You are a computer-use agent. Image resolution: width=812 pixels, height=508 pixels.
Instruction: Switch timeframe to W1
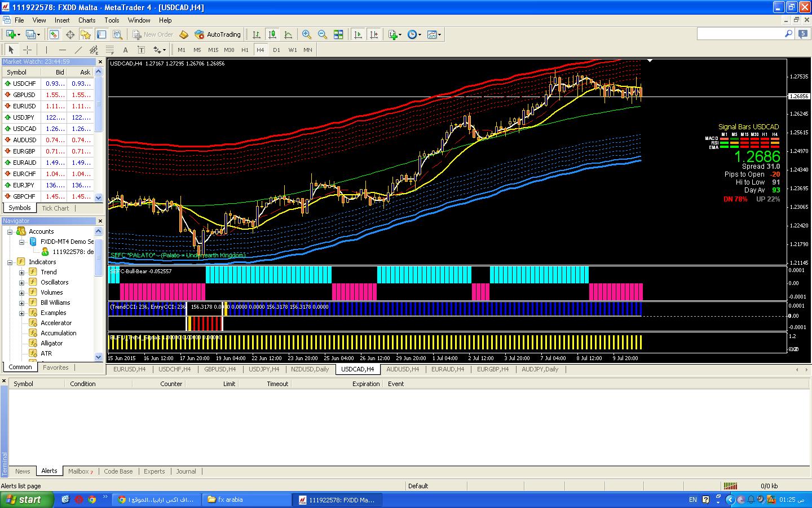292,50
